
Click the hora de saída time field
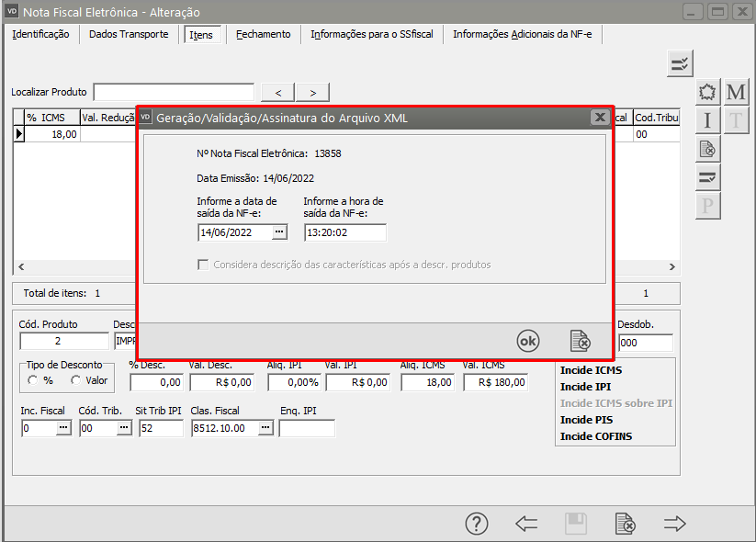[x=344, y=233]
